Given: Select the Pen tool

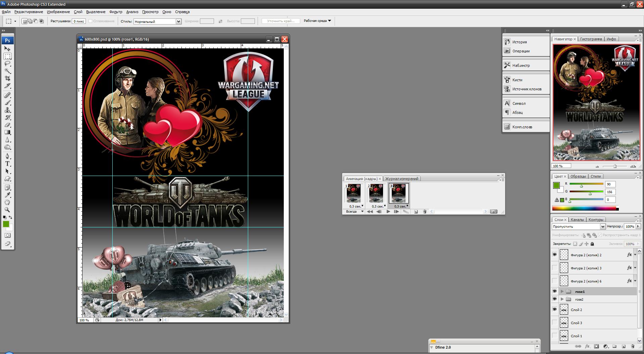Looking at the screenshot, I should click(7, 156).
